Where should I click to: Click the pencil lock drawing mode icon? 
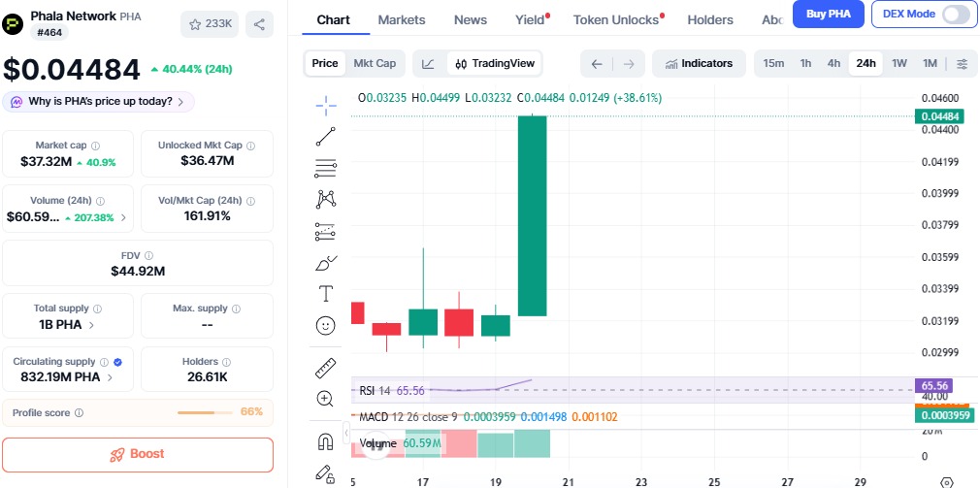click(326, 474)
